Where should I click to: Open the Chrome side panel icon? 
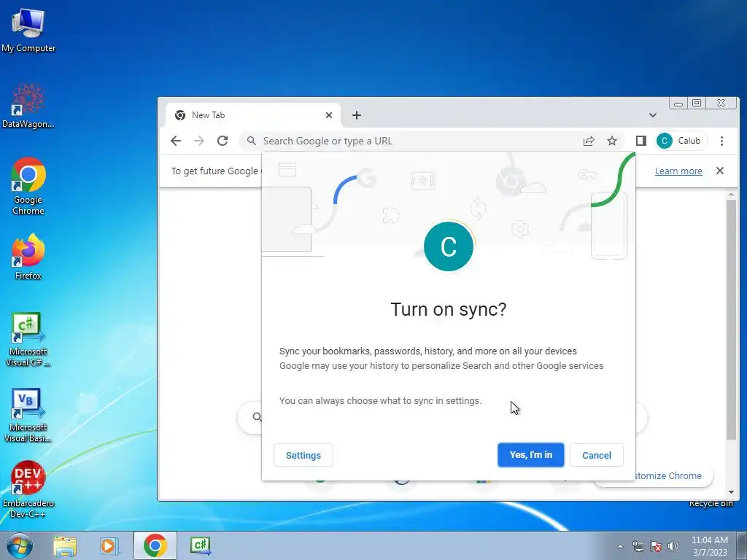pyautogui.click(x=641, y=141)
